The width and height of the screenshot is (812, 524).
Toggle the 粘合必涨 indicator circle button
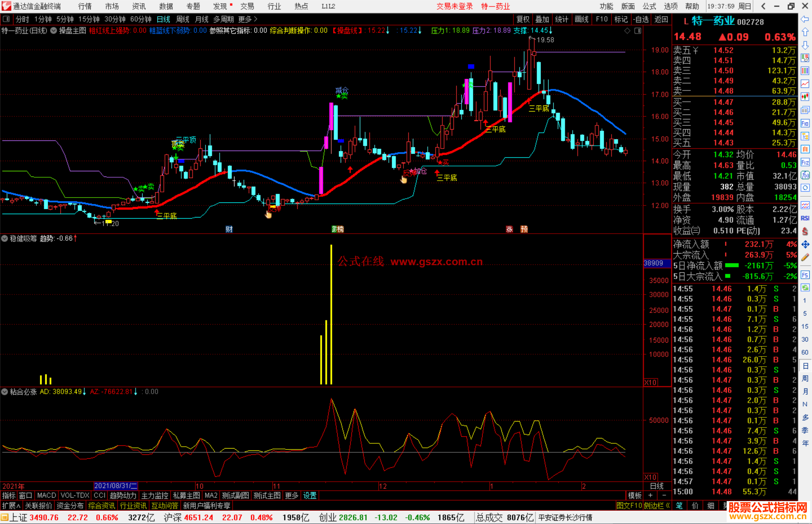click(x=5, y=392)
